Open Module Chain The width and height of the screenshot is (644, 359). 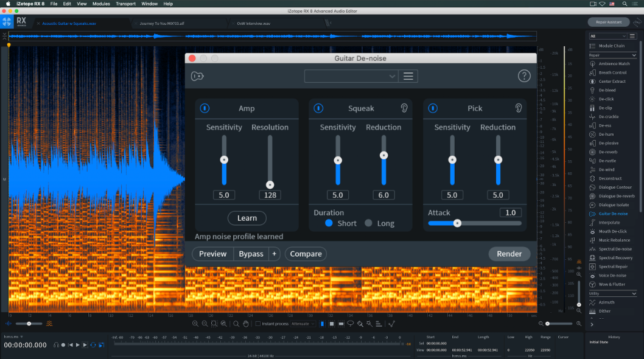point(612,46)
